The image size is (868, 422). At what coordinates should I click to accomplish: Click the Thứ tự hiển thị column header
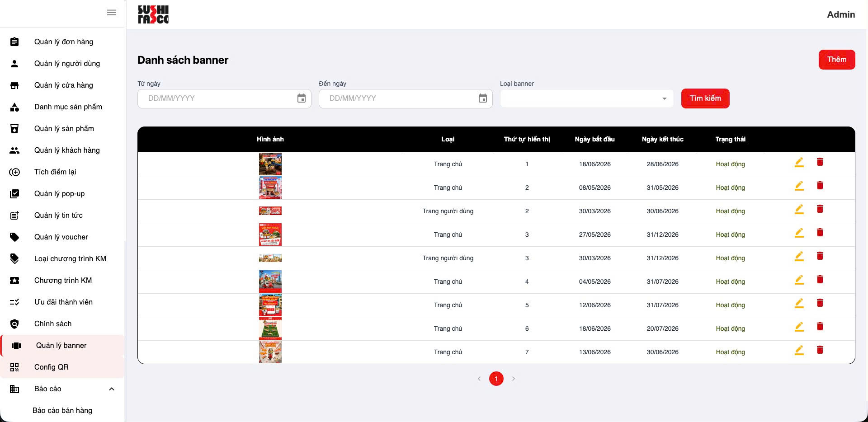coord(527,139)
